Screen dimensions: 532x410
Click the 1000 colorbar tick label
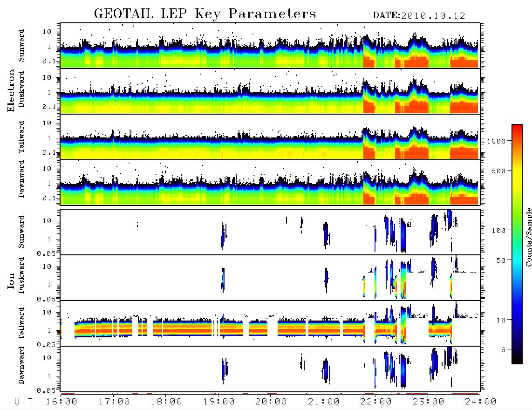click(497, 141)
